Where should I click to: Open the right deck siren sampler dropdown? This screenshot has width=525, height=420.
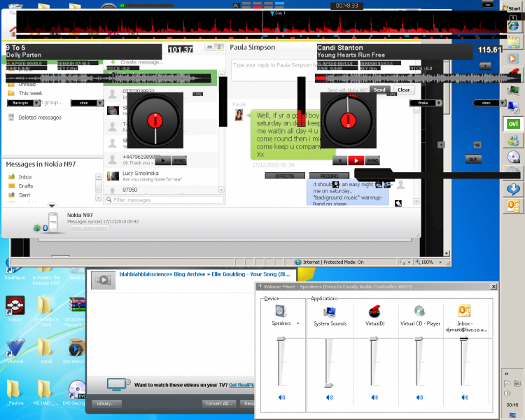(489, 103)
